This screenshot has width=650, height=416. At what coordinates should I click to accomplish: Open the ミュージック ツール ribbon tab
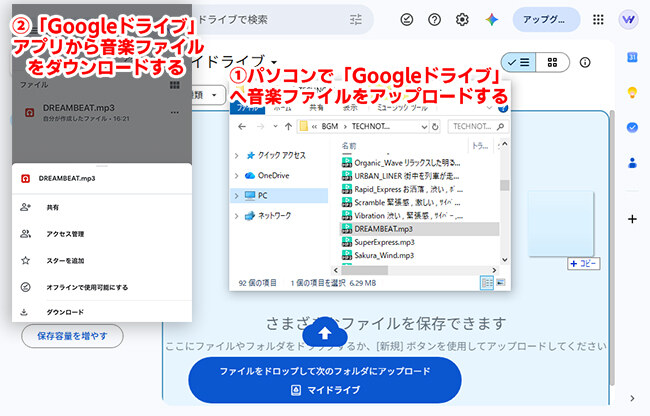coord(403,108)
